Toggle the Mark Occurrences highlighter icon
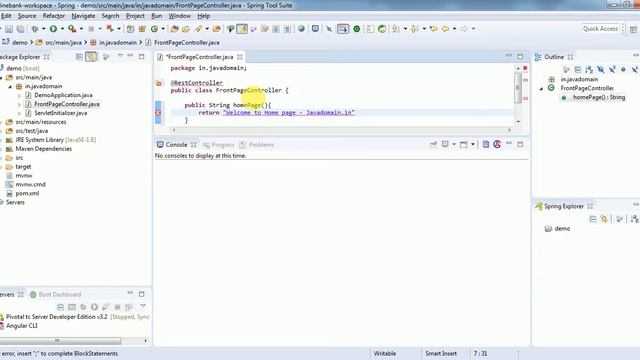640x360 pixels. pyautogui.click(x=242, y=29)
